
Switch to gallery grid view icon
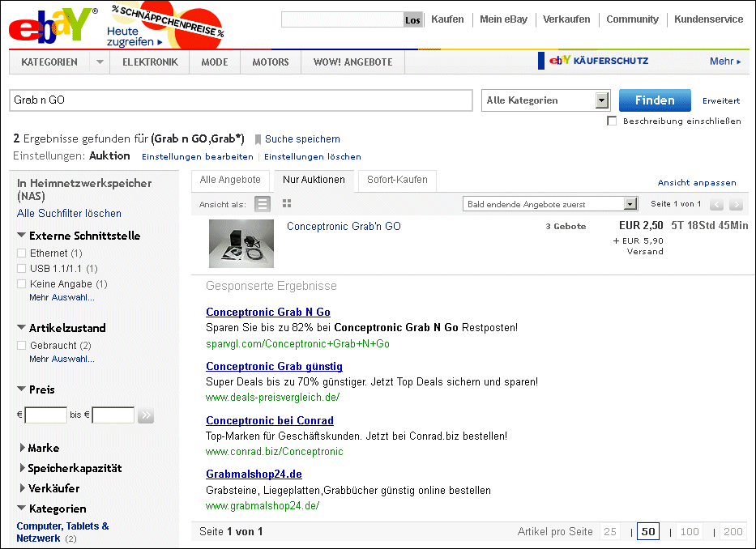tap(287, 203)
